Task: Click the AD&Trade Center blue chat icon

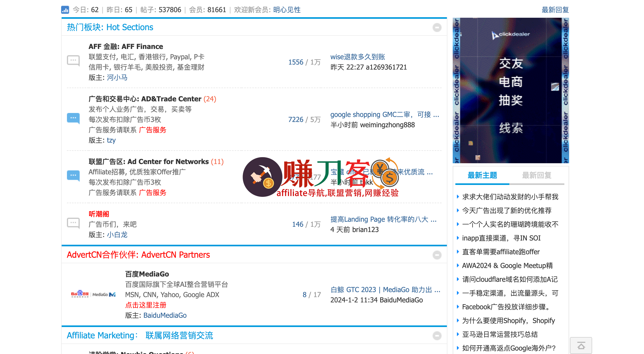Action: coord(73,118)
